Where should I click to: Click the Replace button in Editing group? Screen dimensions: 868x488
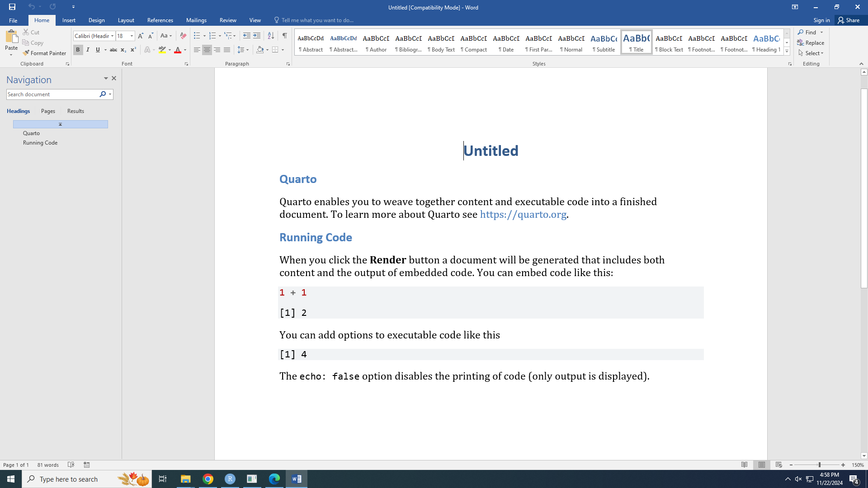[811, 43]
